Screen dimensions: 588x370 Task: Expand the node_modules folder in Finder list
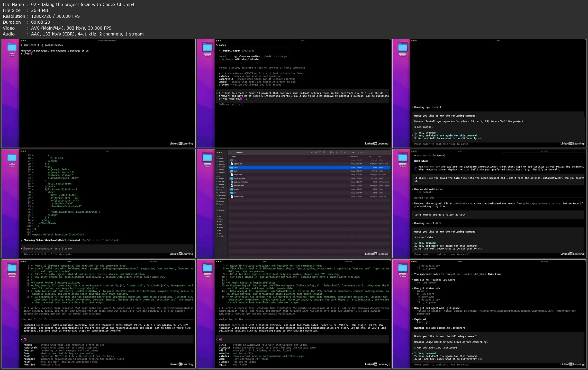pyautogui.click(x=229, y=178)
